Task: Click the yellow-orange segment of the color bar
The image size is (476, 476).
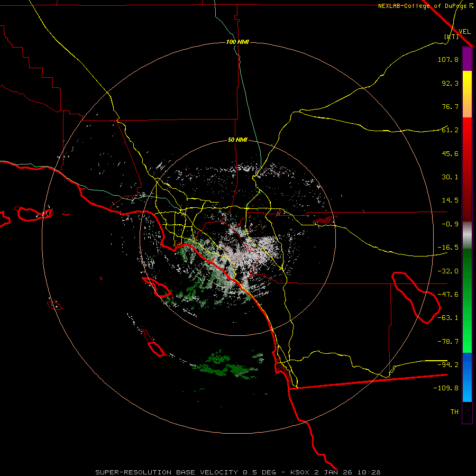Action: [x=467, y=94]
